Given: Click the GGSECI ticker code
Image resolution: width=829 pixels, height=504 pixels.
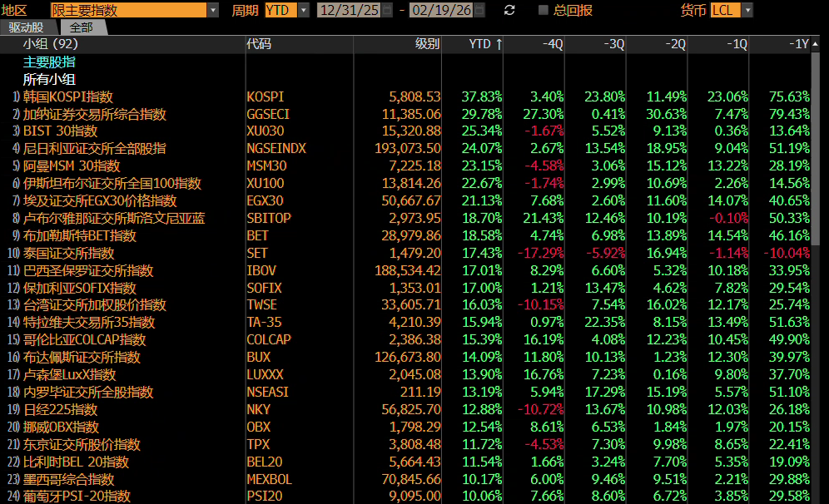Looking at the screenshot, I should pyautogui.click(x=268, y=115).
